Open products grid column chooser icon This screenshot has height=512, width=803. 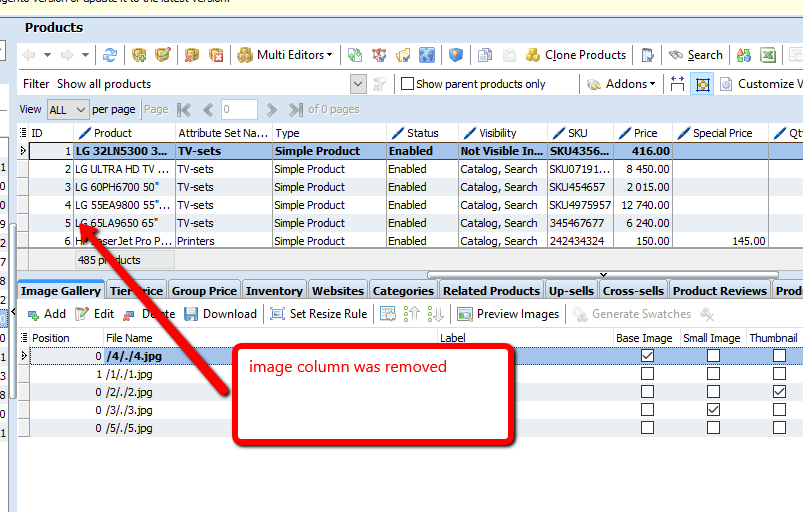23,133
